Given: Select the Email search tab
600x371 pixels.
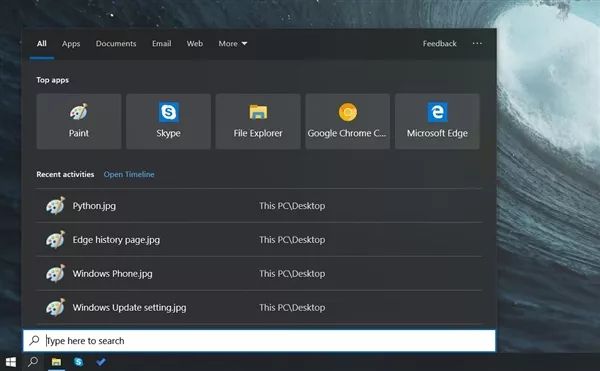Looking at the screenshot, I should coord(161,44).
